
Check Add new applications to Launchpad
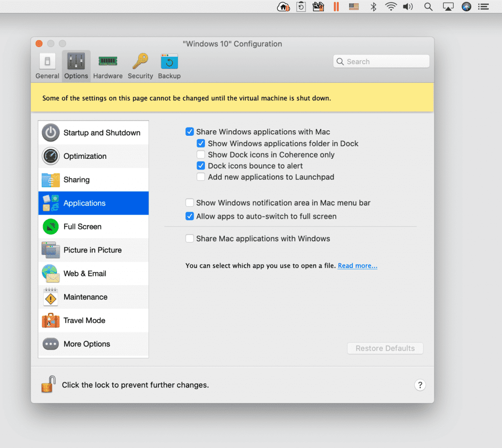click(x=201, y=177)
